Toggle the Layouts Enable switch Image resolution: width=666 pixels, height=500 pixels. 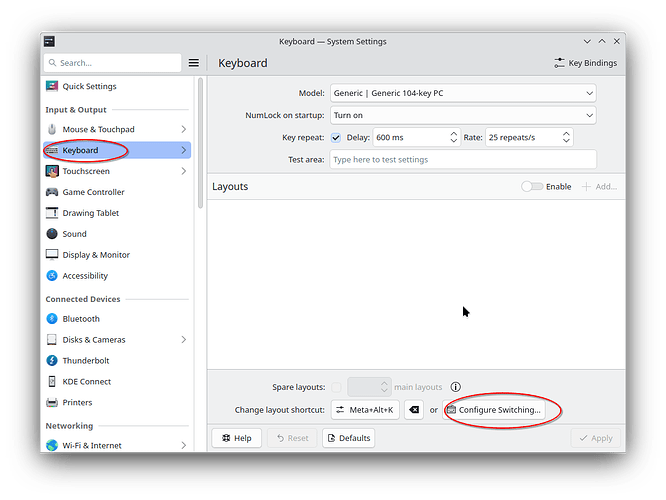pos(532,186)
